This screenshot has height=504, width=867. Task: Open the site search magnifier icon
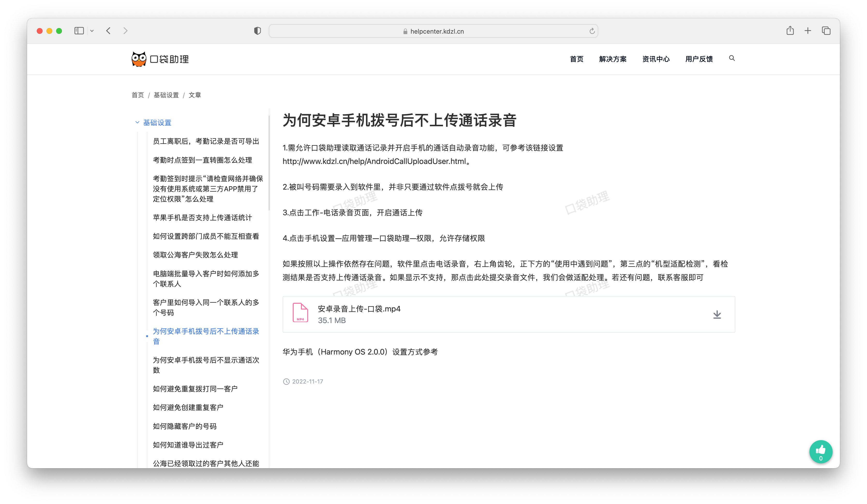[x=732, y=58]
